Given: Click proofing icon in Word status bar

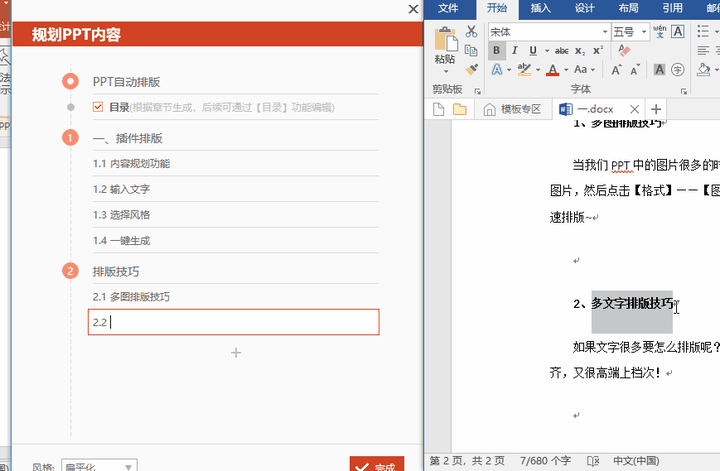Looking at the screenshot, I should (x=593, y=460).
